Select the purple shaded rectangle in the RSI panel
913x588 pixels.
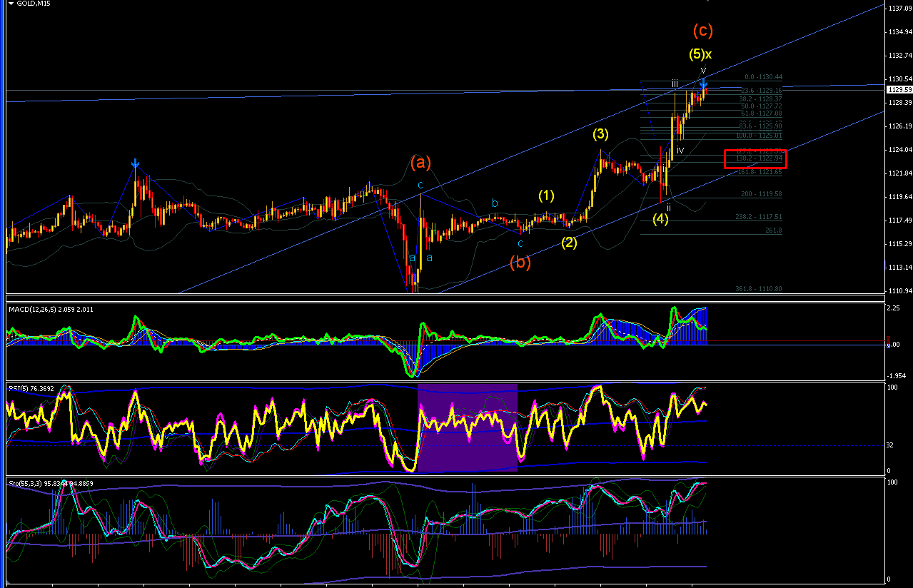tap(467, 428)
